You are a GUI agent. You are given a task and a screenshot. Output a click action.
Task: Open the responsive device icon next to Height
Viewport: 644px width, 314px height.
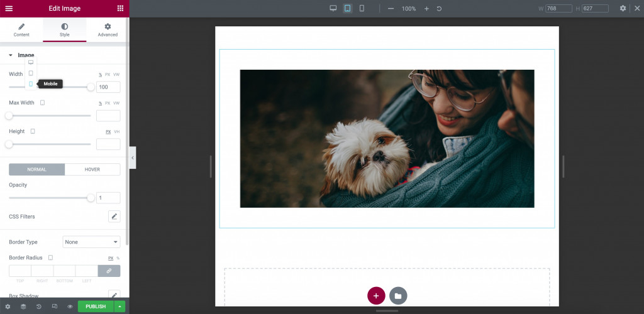pos(33,131)
